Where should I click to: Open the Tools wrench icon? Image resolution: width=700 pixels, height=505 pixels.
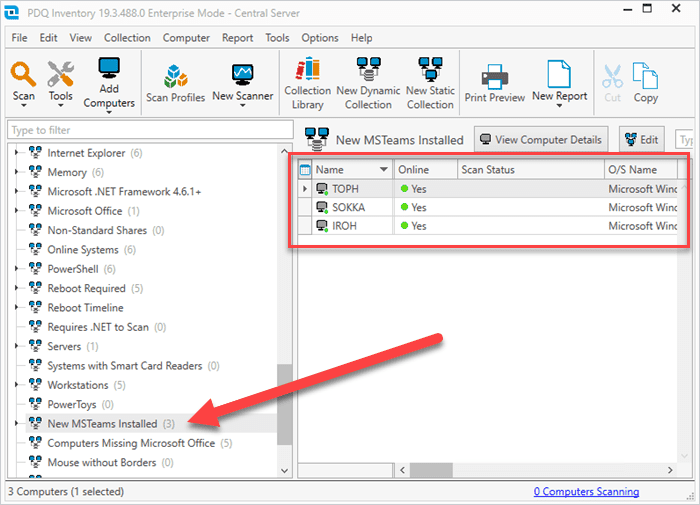(61, 74)
